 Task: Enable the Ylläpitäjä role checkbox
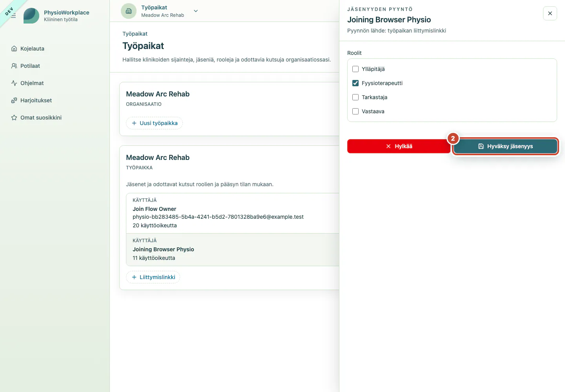coord(355,69)
